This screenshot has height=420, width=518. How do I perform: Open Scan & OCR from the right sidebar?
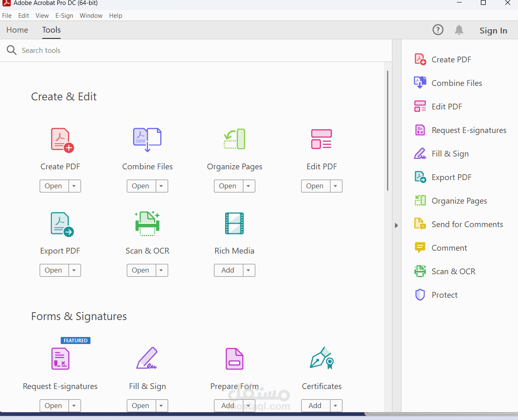(x=444, y=271)
